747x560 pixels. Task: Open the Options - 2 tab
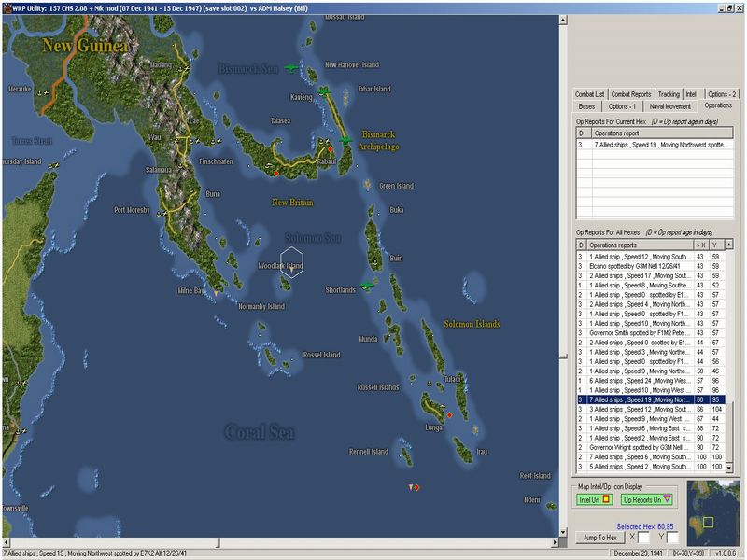click(x=721, y=94)
